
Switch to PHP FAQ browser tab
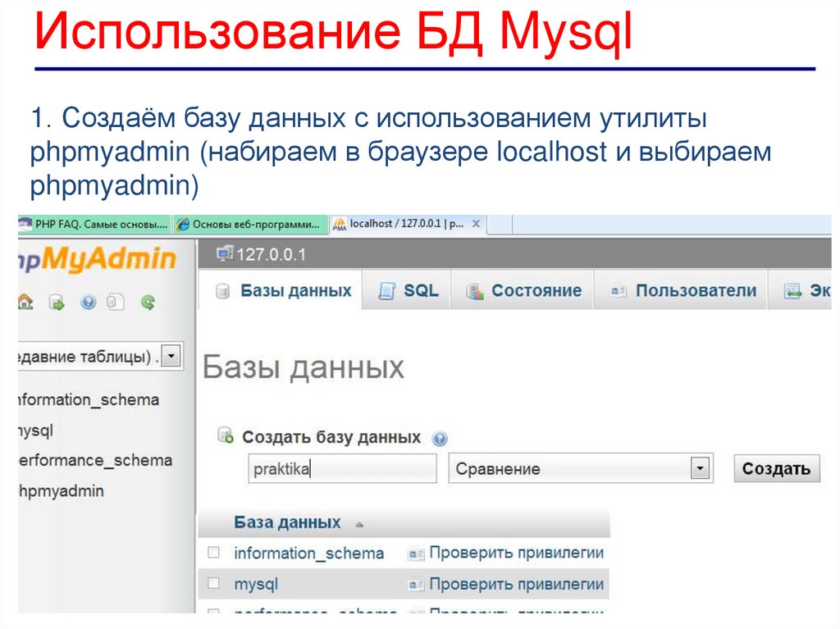(x=94, y=225)
